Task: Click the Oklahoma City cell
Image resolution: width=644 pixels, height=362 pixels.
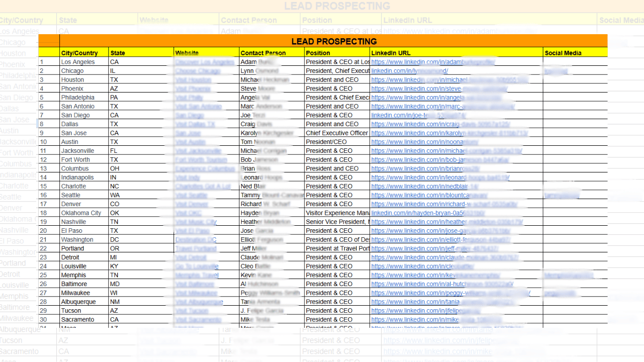Action: [84, 213]
